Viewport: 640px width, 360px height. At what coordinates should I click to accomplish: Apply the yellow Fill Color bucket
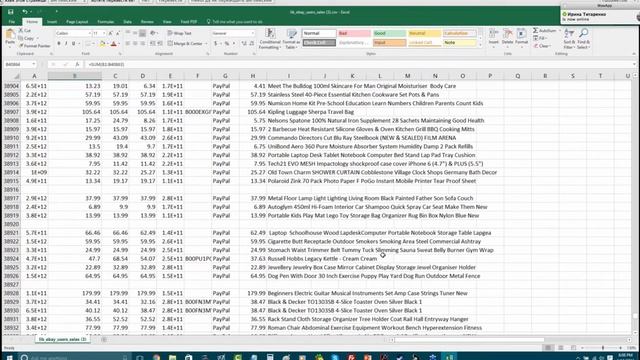(102, 44)
